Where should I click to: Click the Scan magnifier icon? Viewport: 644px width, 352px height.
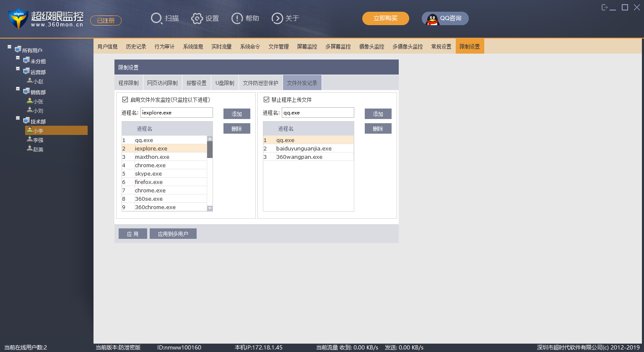pos(156,18)
